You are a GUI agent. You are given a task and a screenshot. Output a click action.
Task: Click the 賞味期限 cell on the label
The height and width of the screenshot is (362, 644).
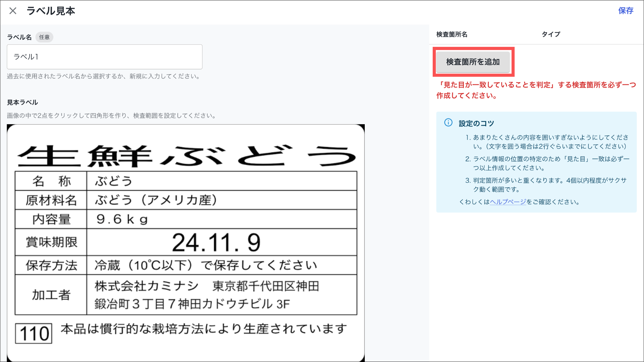point(51,242)
